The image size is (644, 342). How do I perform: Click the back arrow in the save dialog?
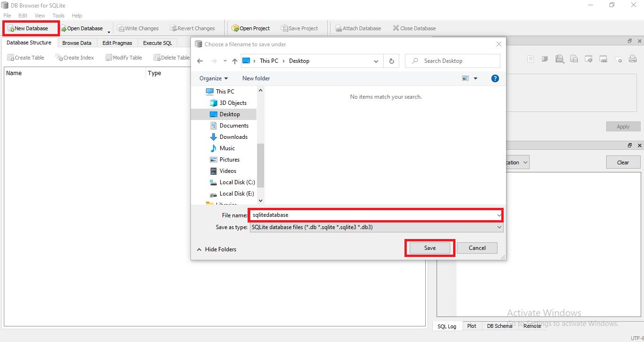click(x=200, y=61)
